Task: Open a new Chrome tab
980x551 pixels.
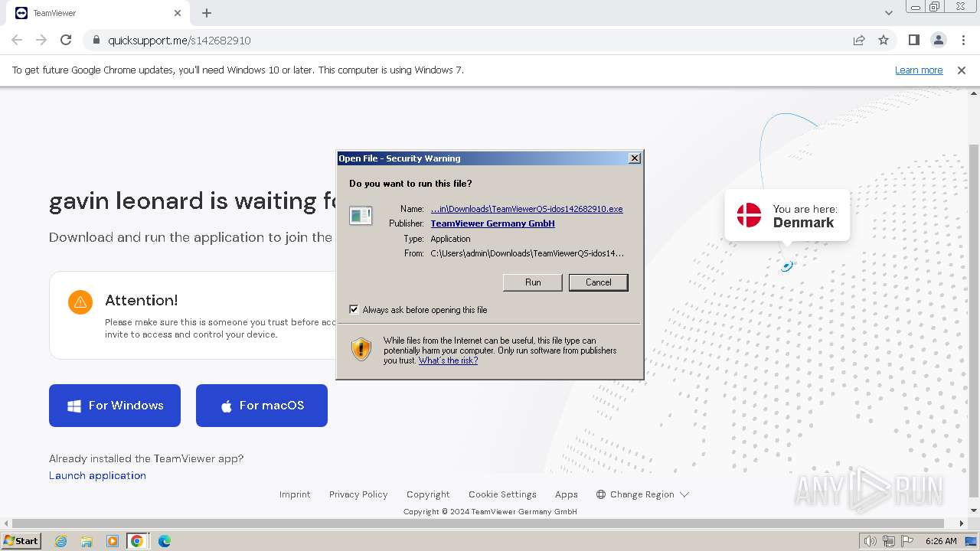Action: (x=207, y=13)
